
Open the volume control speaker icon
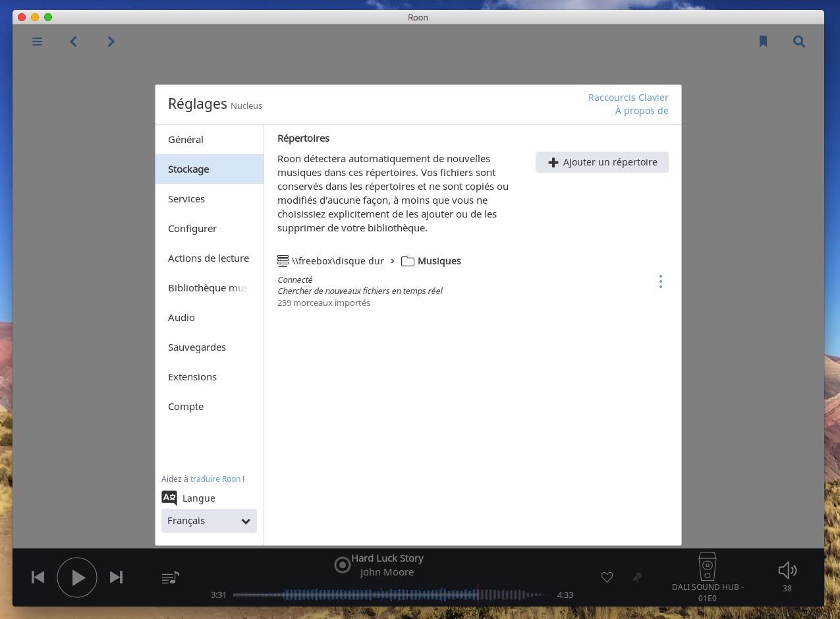coord(787,570)
